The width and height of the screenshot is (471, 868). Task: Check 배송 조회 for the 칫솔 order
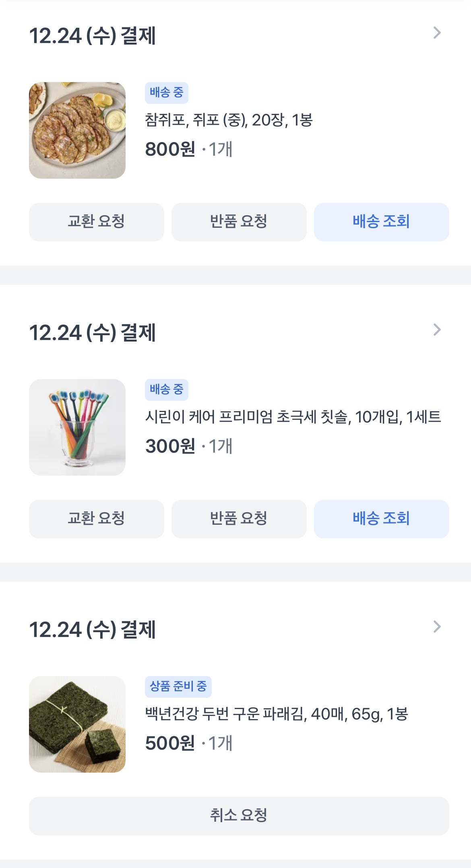pos(381,519)
